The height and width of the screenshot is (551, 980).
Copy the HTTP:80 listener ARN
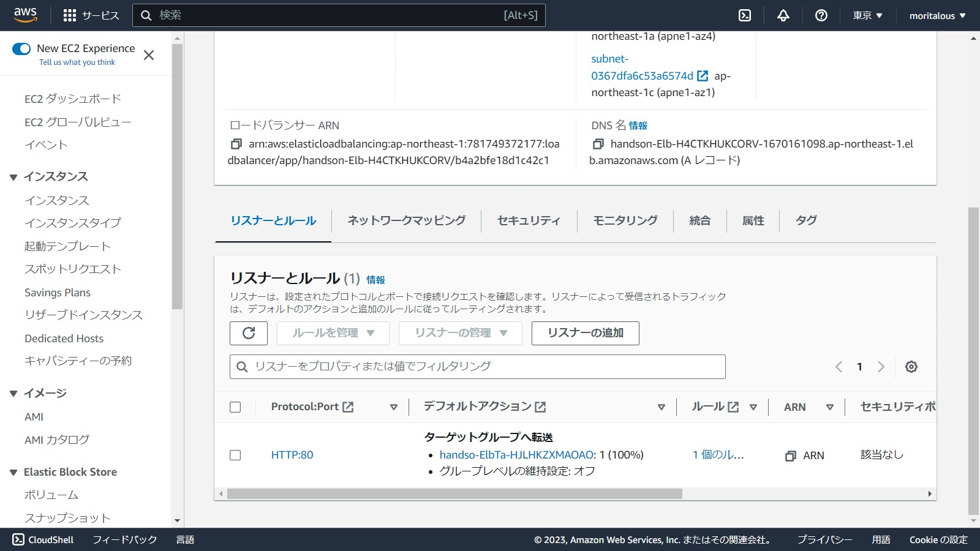791,455
